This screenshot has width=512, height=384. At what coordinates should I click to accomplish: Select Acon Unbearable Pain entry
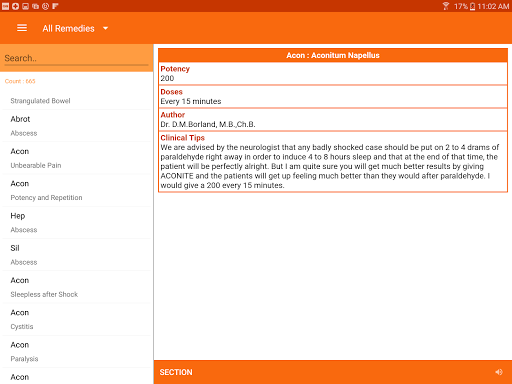[77, 158]
